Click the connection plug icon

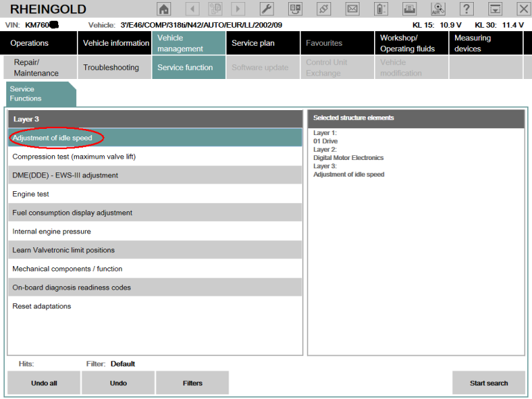pos(323,9)
